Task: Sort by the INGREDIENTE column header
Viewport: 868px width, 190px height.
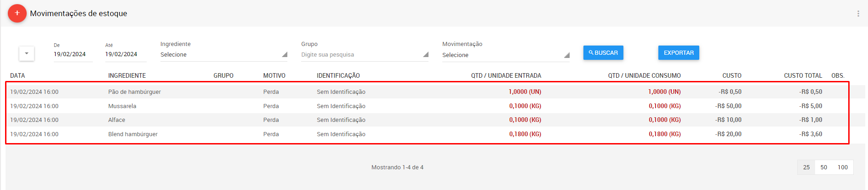Action: pos(127,75)
